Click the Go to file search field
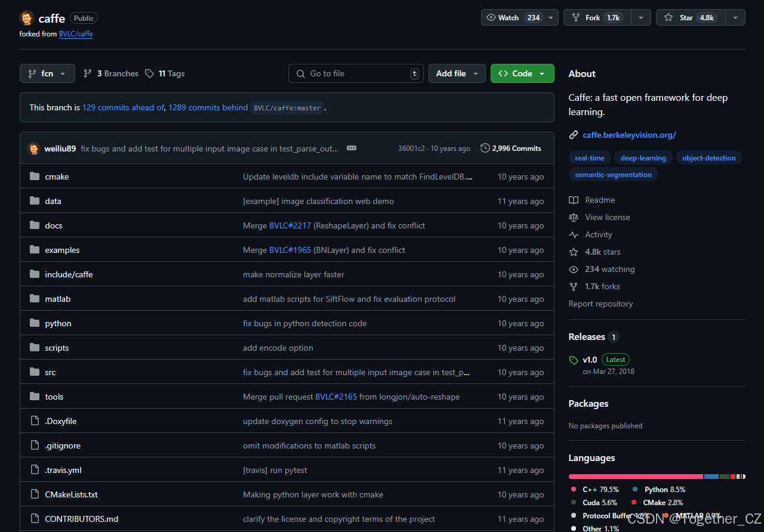This screenshot has width=764, height=532. [356, 73]
